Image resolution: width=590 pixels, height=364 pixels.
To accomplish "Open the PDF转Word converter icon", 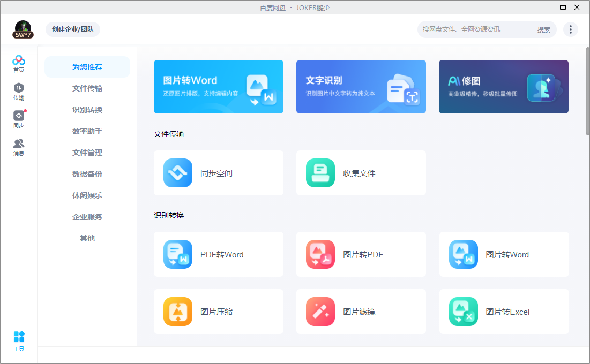I will pyautogui.click(x=177, y=254).
